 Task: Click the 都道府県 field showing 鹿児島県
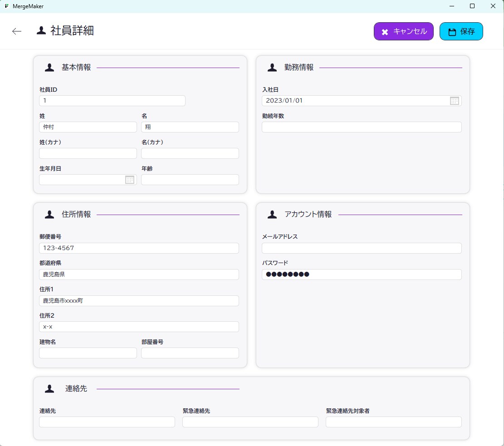(139, 274)
